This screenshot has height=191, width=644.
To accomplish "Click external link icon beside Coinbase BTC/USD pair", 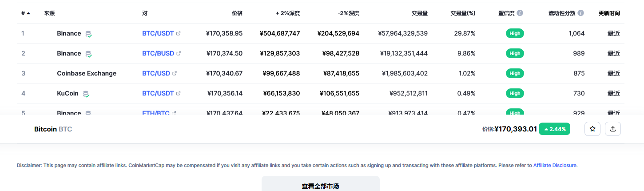I will pyautogui.click(x=175, y=73).
